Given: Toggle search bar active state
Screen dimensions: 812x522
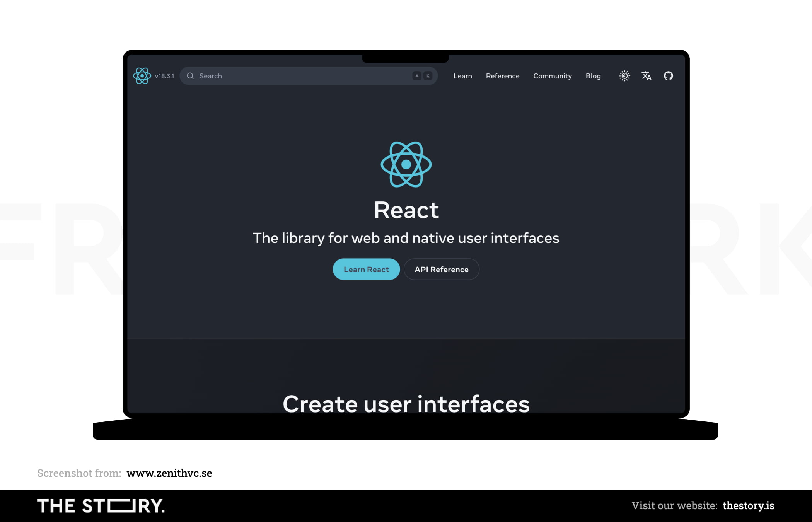Looking at the screenshot, I should tap(308, 76).
